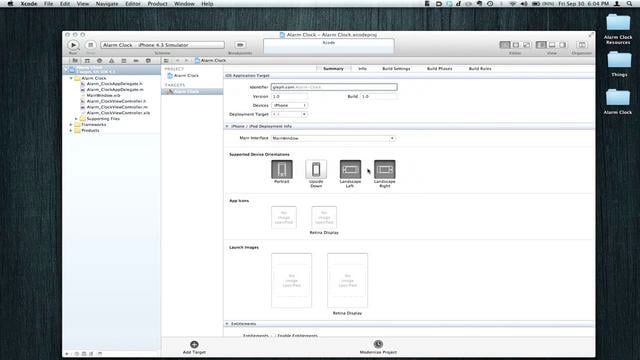The height and width of the screenshot is (360, 640).
Task: Switch to the Build Settings tab
Action: pyautogui.click(x=396, y=69)
